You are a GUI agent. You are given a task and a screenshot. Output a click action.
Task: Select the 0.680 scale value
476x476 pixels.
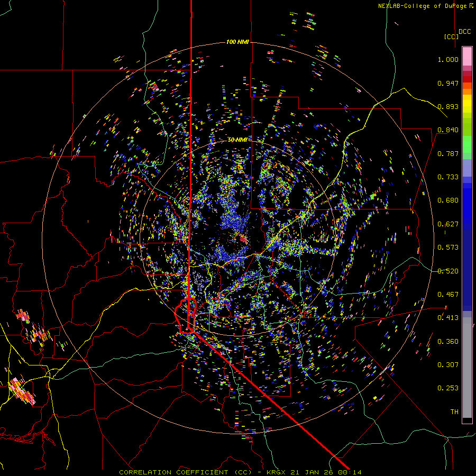tap(448, 200)
